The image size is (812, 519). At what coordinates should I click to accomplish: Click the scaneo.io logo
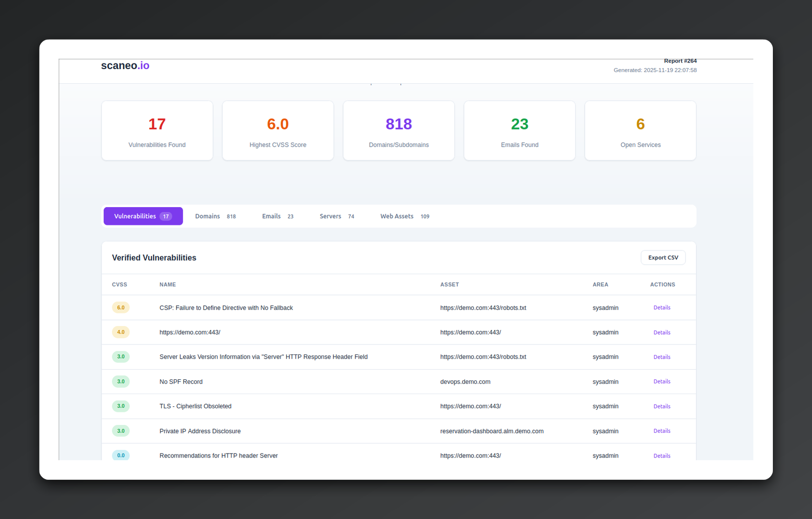coord(125,66)
